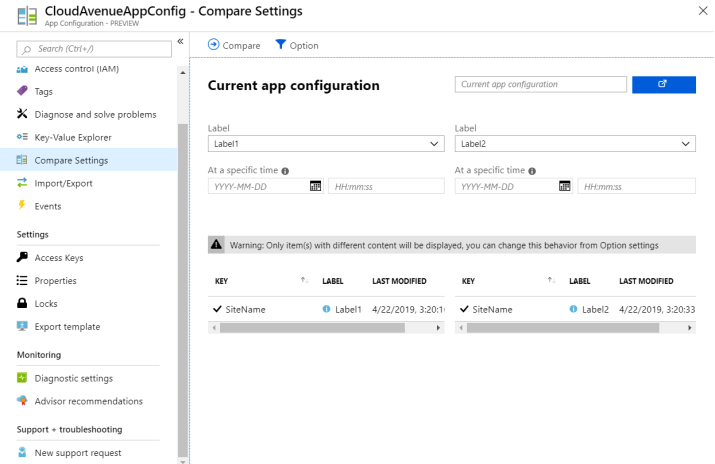Click right table horizontal scrollbar thumb
Viewport: 715px width, 464px height.
(x=563, y=328)
